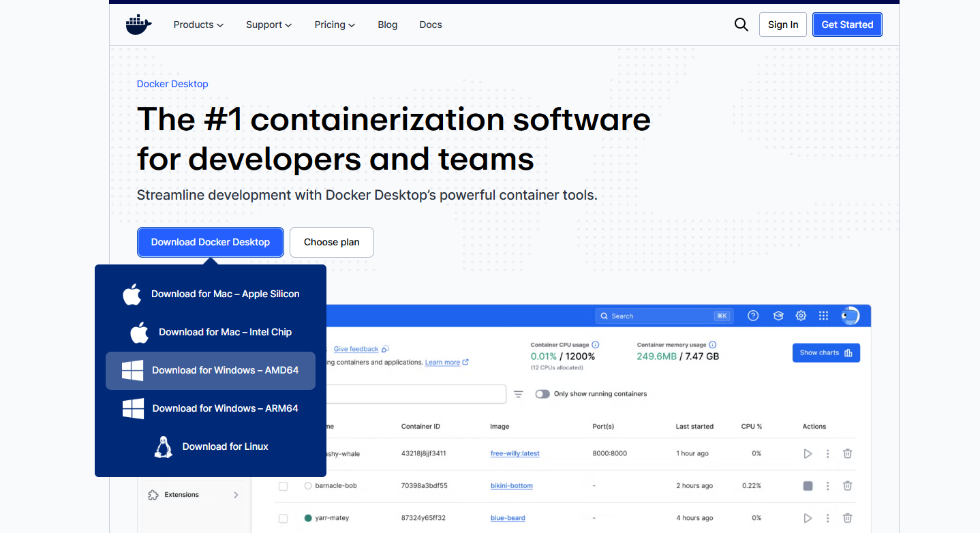Open the Give feedback link
This screenshot has height=533, width=980.
[x=356, y=349]
